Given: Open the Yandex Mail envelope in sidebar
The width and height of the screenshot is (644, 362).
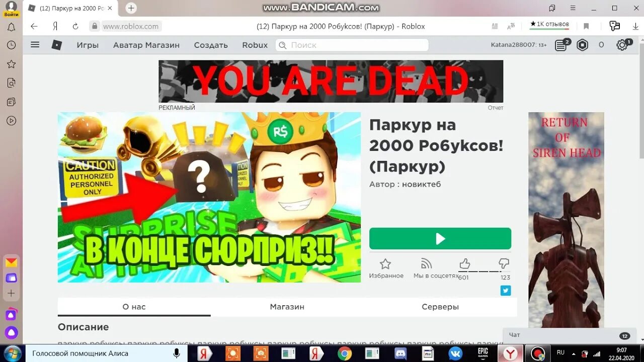Looking at the screenshot, I should pyautogui.click(x=11, y=262).
